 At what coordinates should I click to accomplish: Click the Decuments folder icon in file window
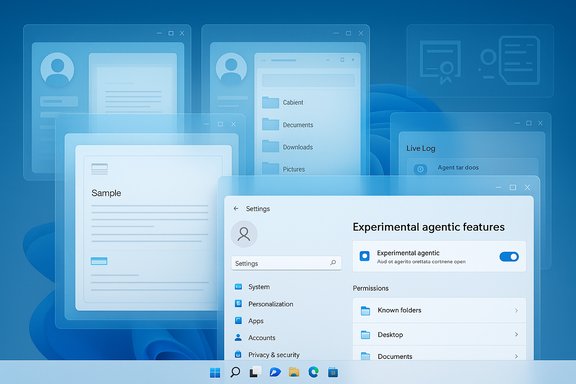pos(270,124)
